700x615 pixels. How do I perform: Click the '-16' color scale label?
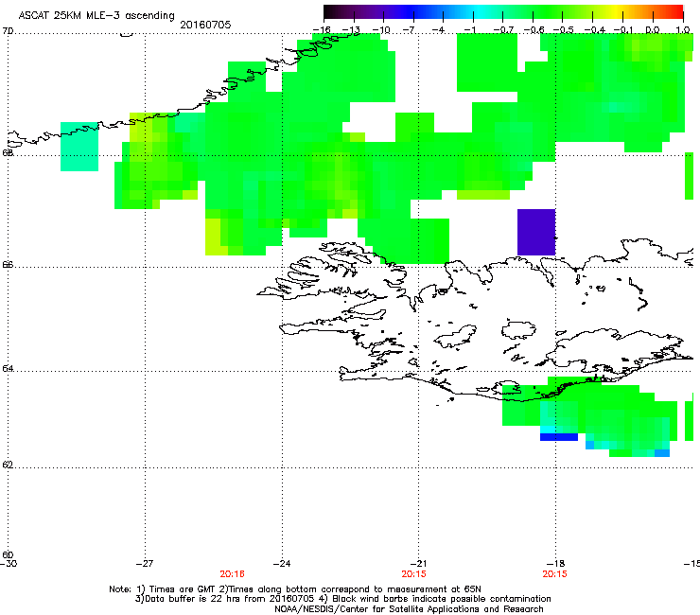(322, 30)
